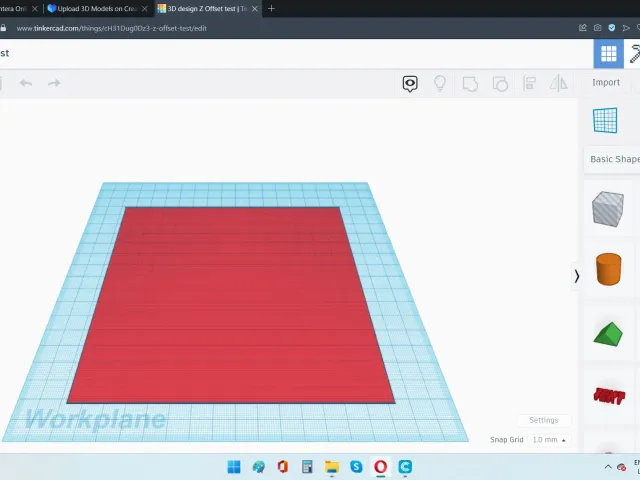Click the Opera browser taskbar icon
This screenshot has height=480, width=640.
(x=380, y=467)
